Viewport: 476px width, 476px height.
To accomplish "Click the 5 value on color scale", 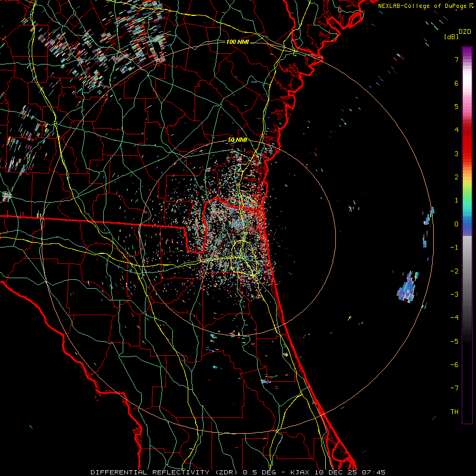I will click(456, 106).
